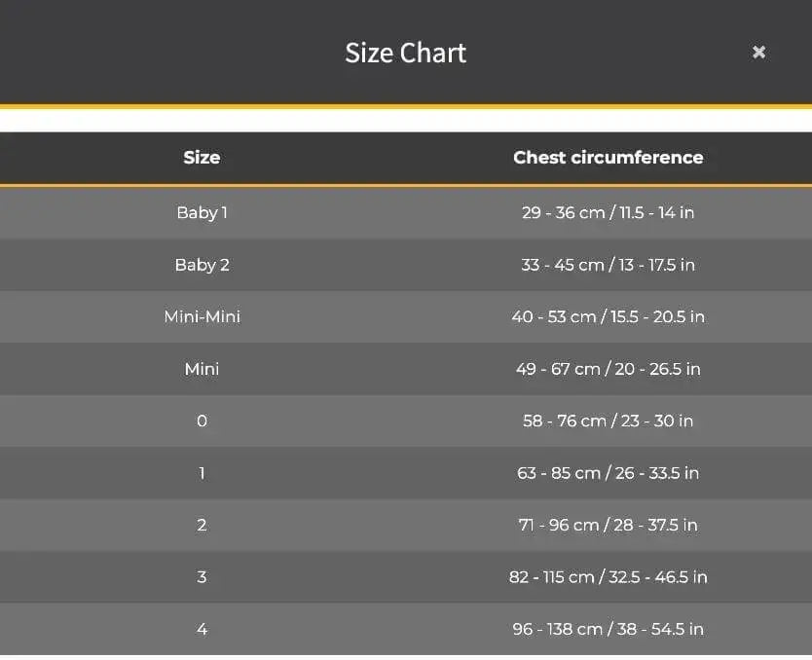Click the Mini size row label
The width and height of the screenshot is (812, 660).
(202, 369)
